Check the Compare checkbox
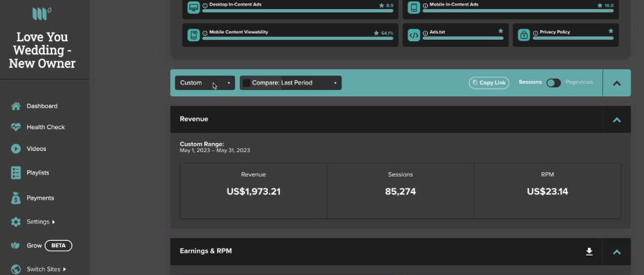Image resolution: width=644 pixels, height=275 pixels. pyautogui.click(x=246, y=83)
